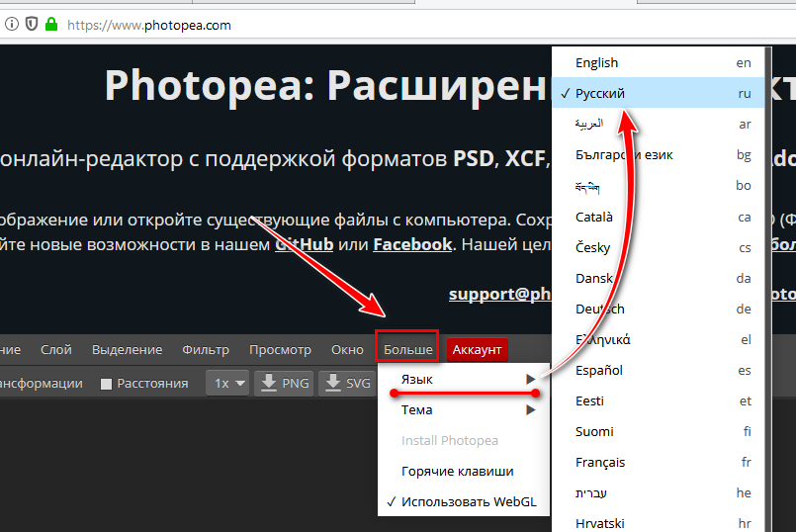Click the support@ email link
Screen dimensions: 796x532
click(500, 294)
